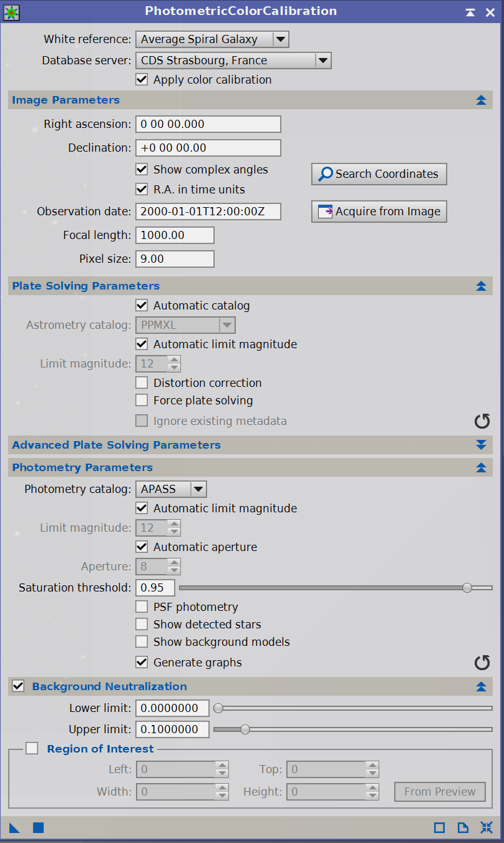This screenshot has height=843, width=504.
Task: Click the Saturation threshold slider handle
Action: point(467,587)
